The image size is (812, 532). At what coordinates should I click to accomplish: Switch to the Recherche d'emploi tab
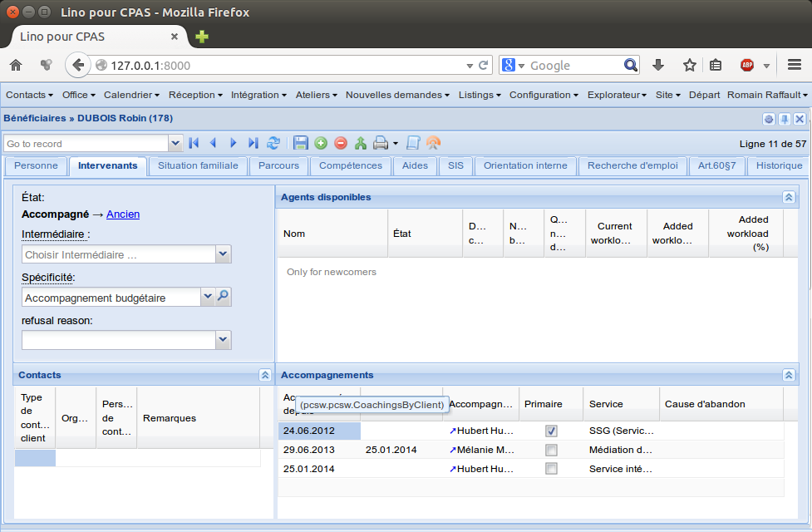pos(632,165)
